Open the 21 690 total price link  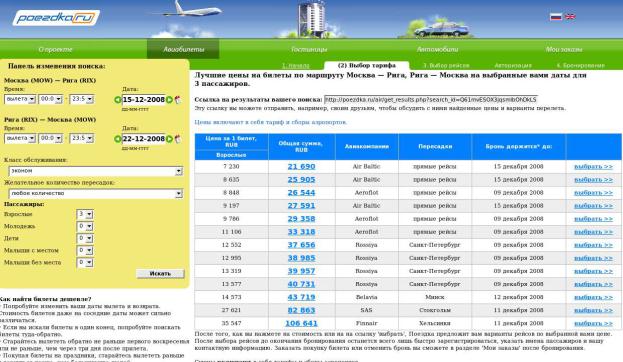point(301,166)
